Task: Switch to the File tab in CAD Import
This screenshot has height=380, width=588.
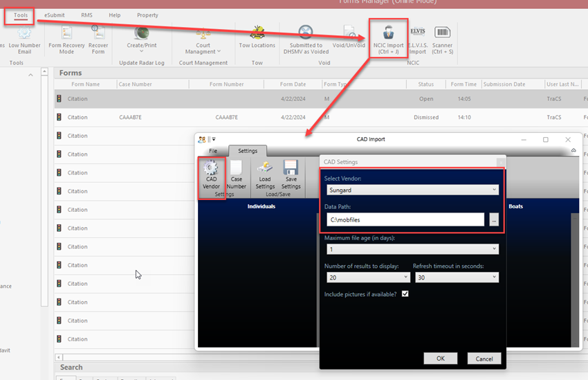Action: point(213,151)
